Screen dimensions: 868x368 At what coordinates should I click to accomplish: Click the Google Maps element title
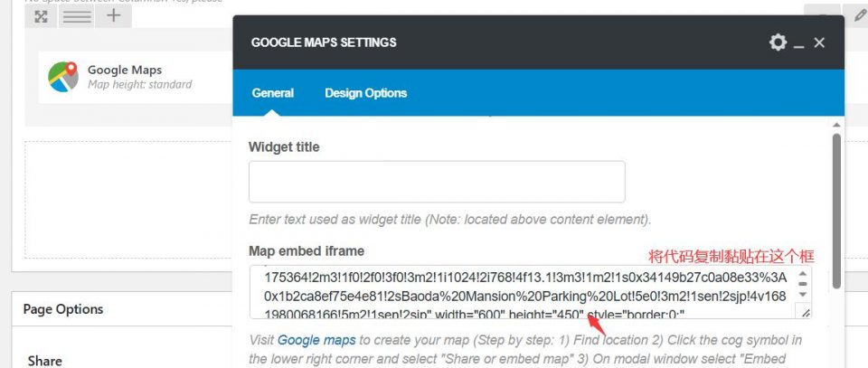(125, 70)
